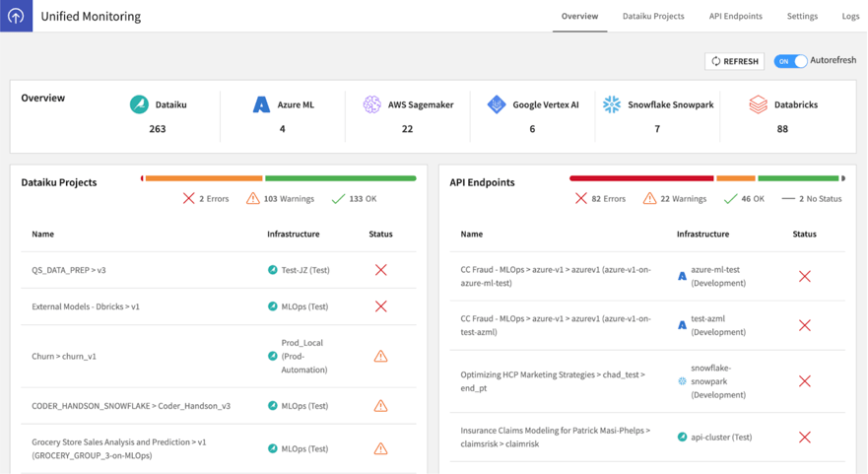
Task: Click the Dataiku icon beside Test-JZ (Test)
Action: [272, 270]
